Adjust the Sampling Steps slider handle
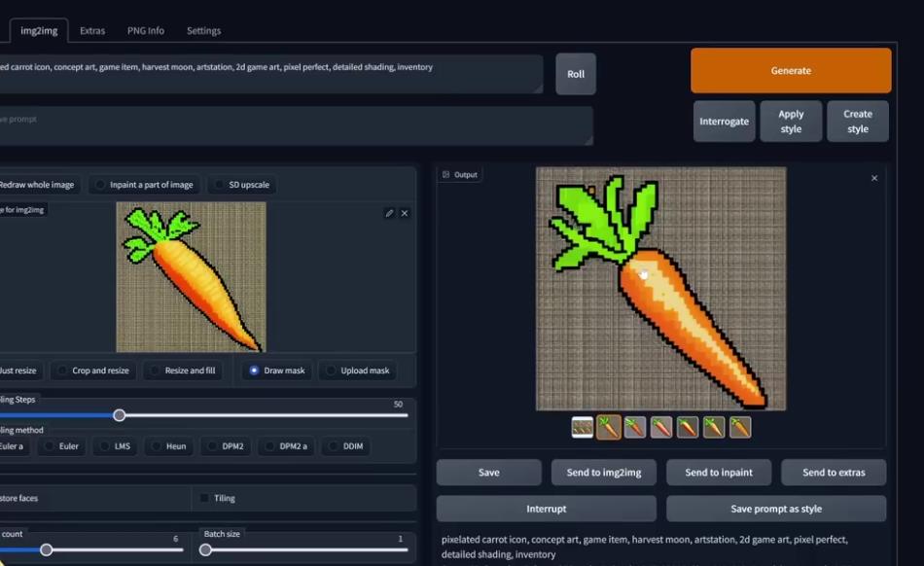924x566 pixels. pos(119,415)
